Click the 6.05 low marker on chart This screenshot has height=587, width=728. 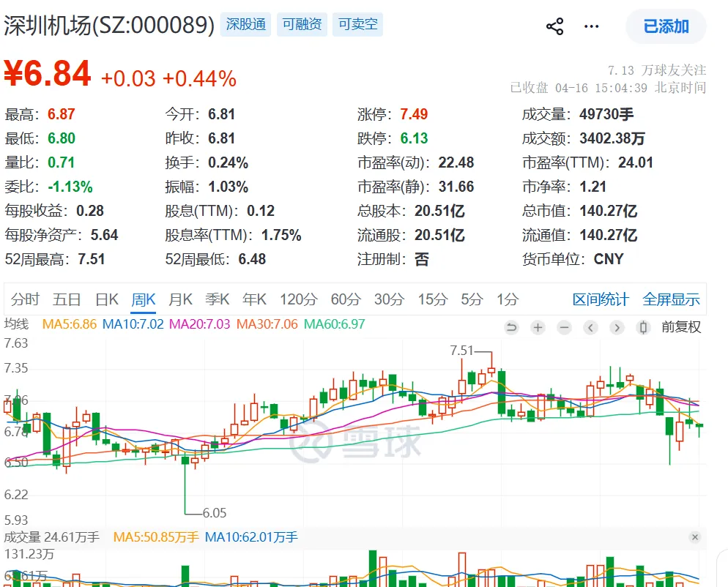click(x=214, y=513)
